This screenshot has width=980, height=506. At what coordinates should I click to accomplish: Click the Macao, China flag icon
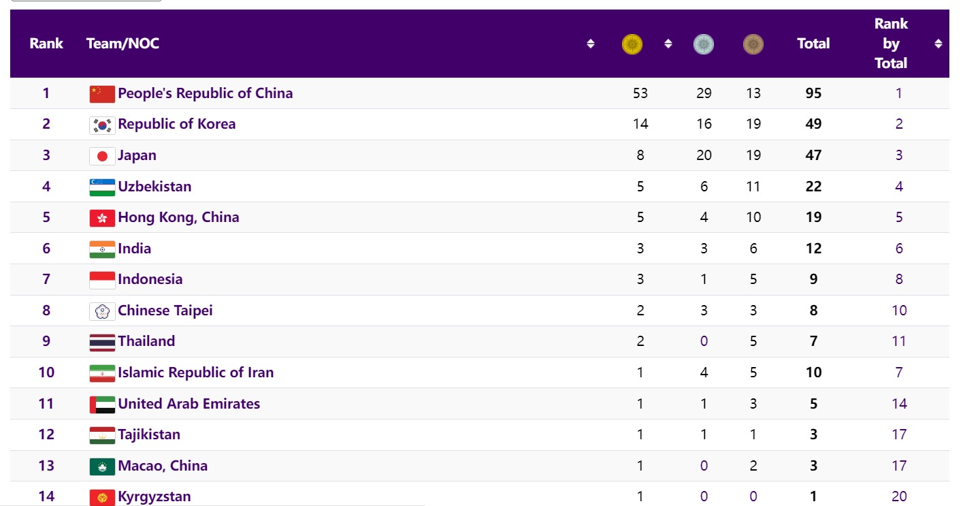102,467
